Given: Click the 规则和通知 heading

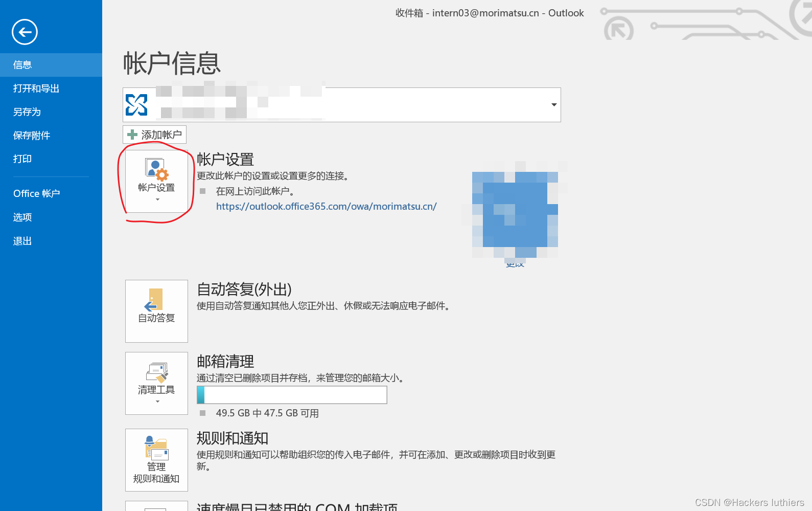Looking at the screenshot, I should pyautogui.click(x=233, y=438).
